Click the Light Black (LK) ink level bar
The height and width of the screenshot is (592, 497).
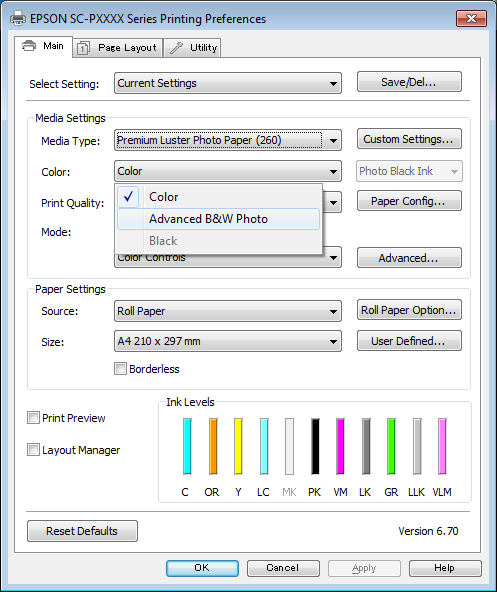[366, 446]
